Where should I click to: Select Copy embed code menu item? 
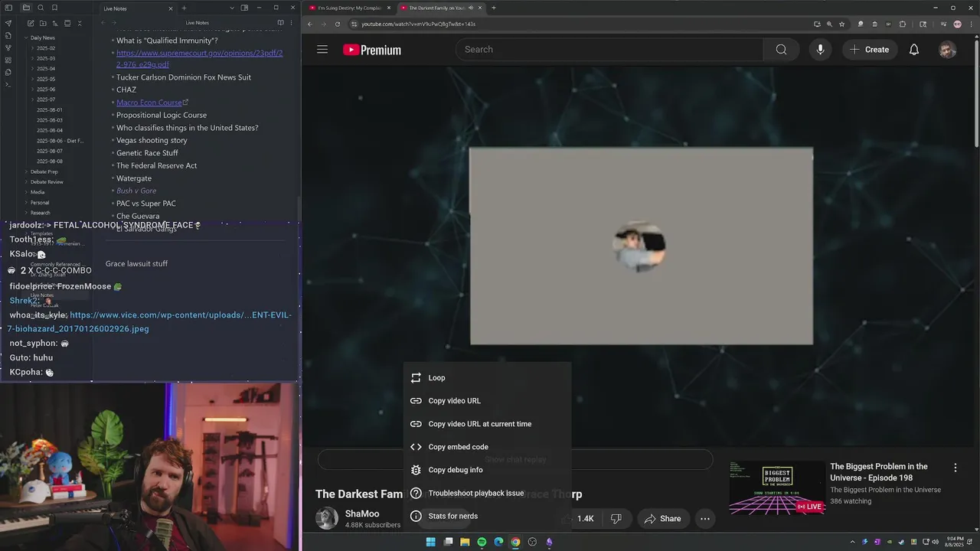click(488, 447)
